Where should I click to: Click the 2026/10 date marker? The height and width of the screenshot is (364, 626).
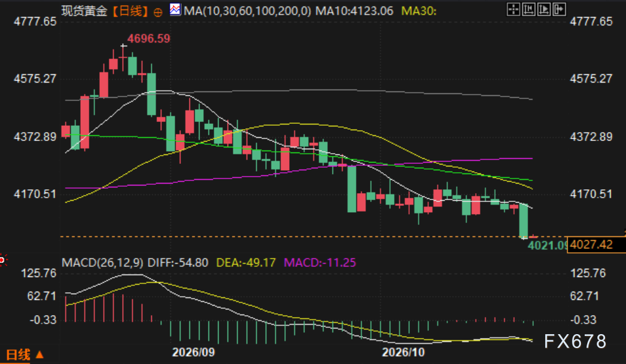pos(403,353)
